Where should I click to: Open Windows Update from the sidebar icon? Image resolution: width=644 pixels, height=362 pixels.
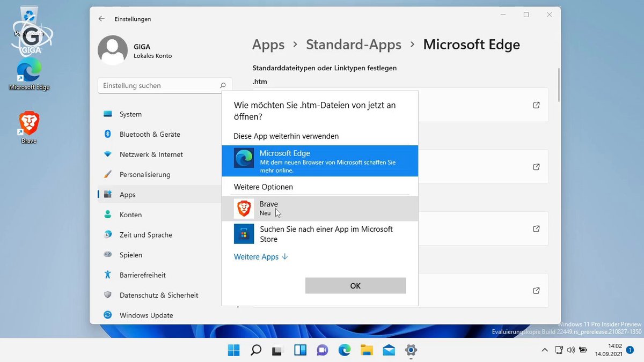pyautogui.click(x=108, y=315)
